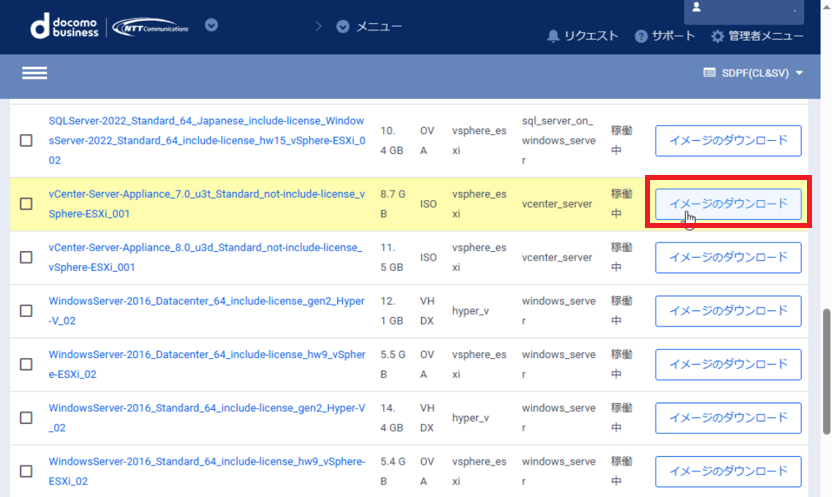Click the NTT Communications logo
832x497 pixels.
click(151, 27)
